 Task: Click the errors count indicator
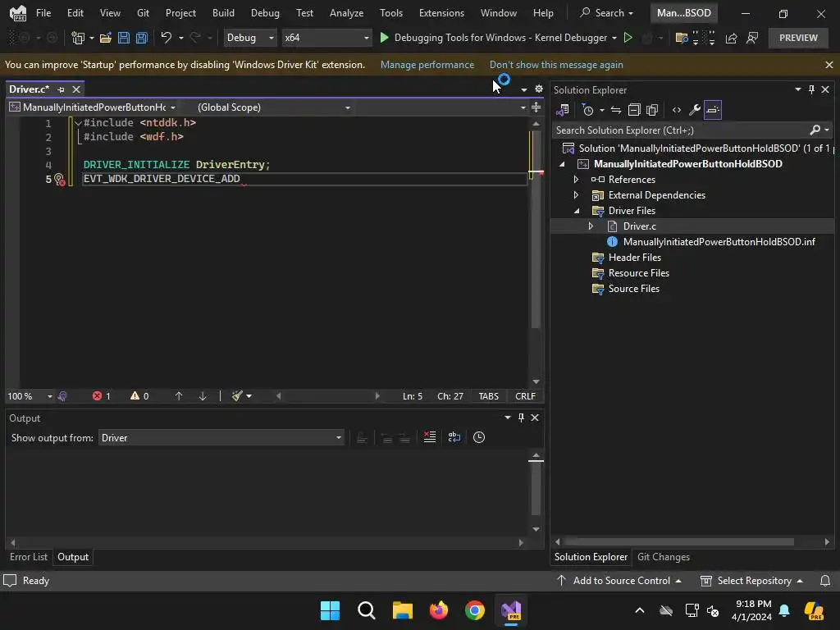pyautogui.click(x=101, y=396)
